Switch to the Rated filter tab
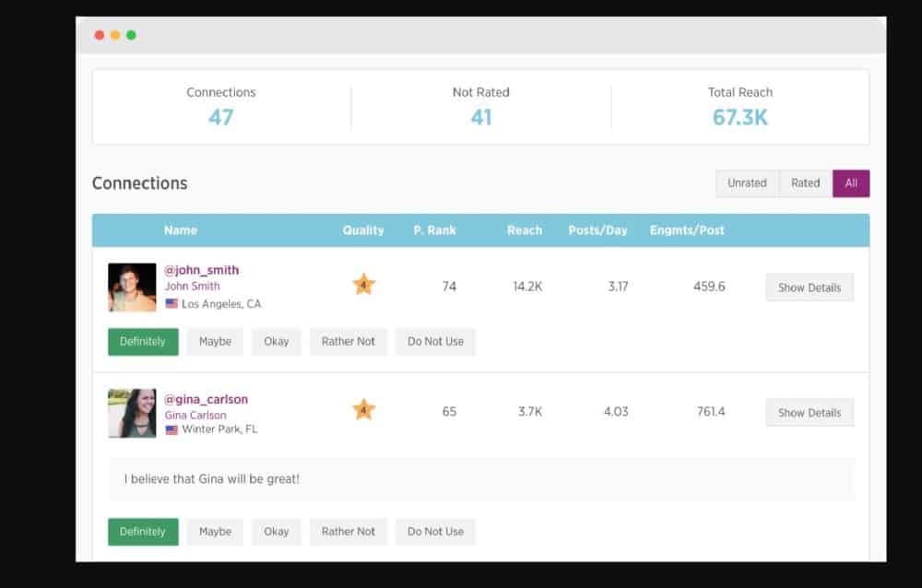Image resolution: width=922 pixels, height=588 pixels. (805, 183)
